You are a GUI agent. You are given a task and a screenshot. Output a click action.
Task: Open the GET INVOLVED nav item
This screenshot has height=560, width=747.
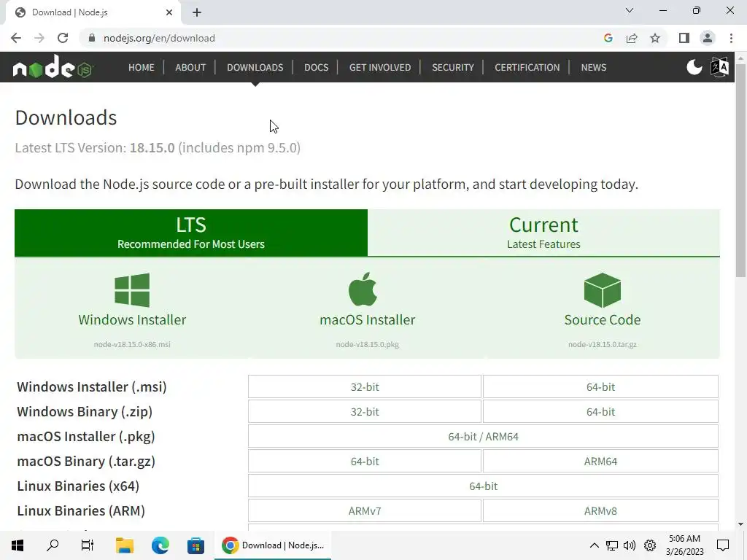(379, 67)
